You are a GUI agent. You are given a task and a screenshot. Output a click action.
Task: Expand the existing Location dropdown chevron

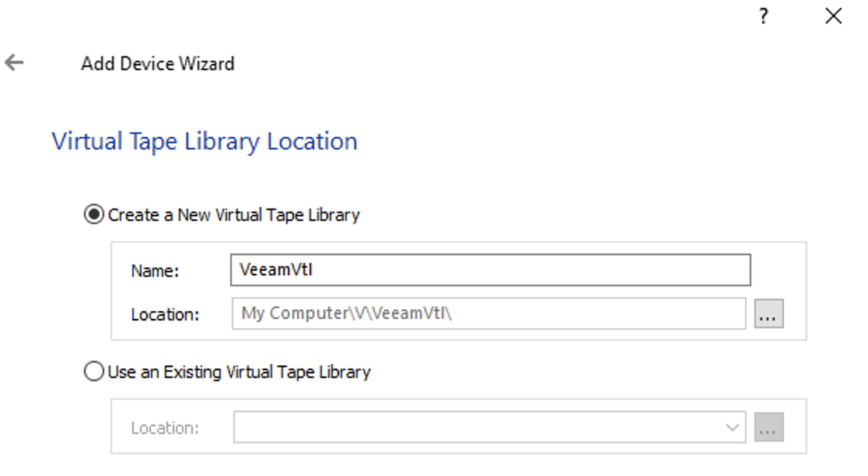pos(733,427)
